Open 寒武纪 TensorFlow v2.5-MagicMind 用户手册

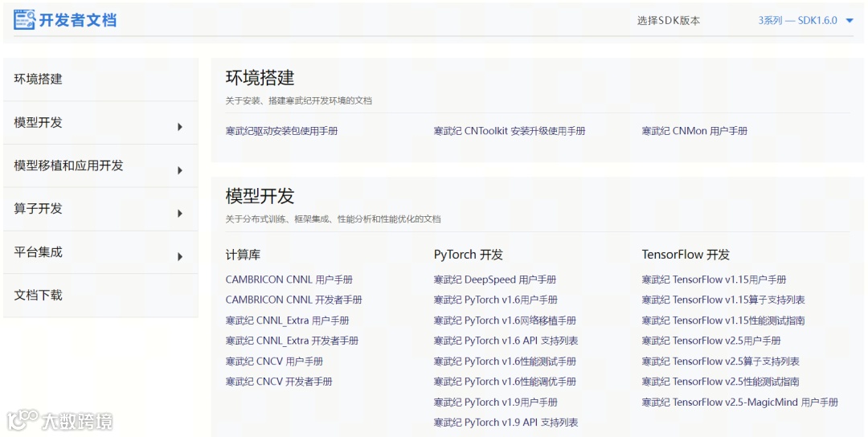(x=739, y=402)
